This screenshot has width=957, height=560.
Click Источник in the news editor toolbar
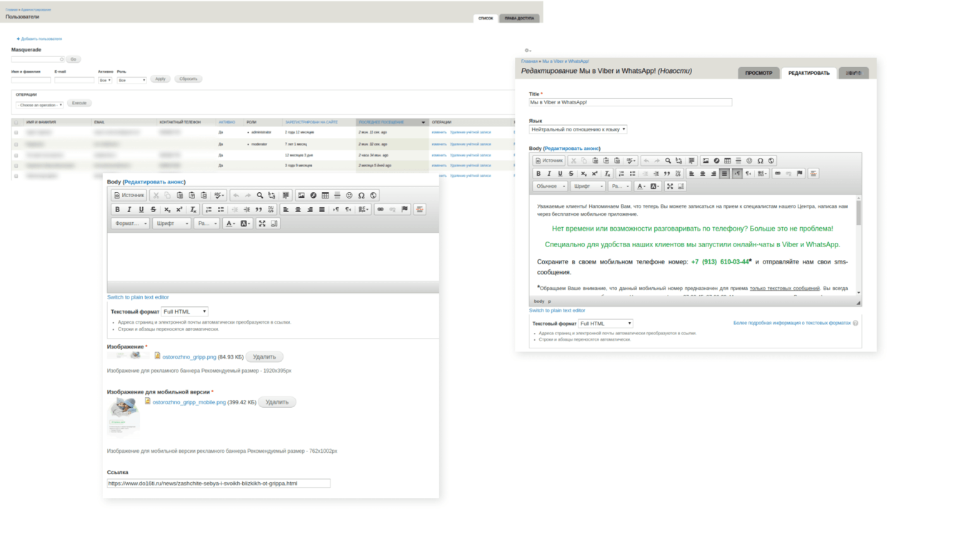(549, 161)
